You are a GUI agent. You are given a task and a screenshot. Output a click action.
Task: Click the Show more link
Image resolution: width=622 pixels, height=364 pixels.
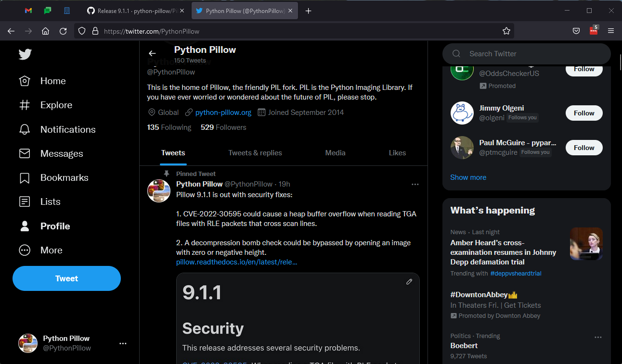tap(468, 177)
